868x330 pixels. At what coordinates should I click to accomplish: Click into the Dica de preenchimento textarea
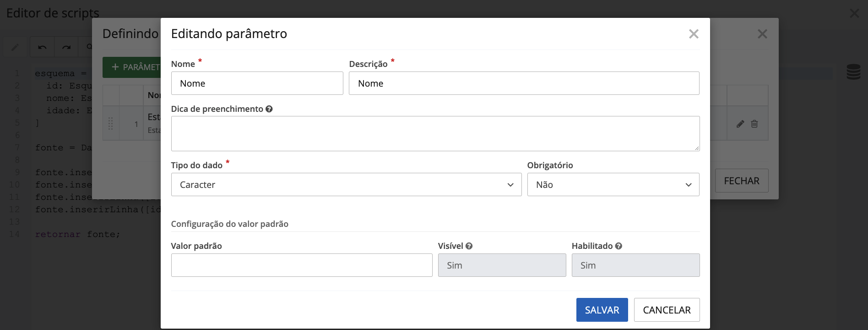click(x=435, y=133)
